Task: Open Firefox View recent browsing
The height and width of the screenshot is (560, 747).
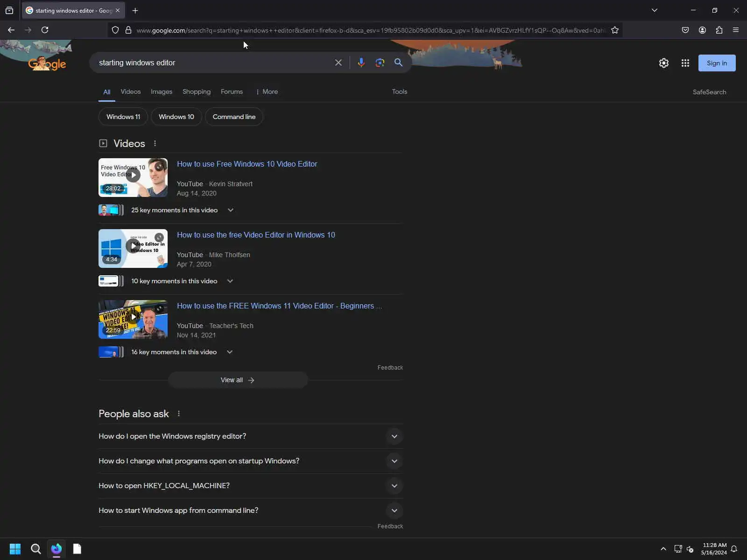Action: (9, 10)
